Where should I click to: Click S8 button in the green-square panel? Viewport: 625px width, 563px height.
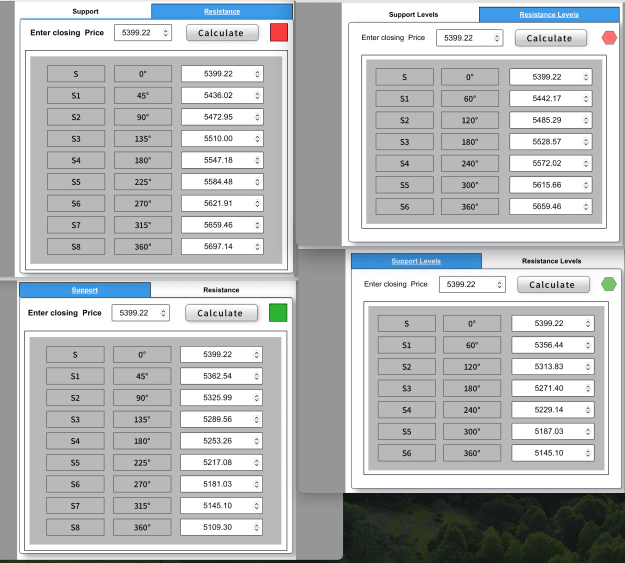point(75,528)
